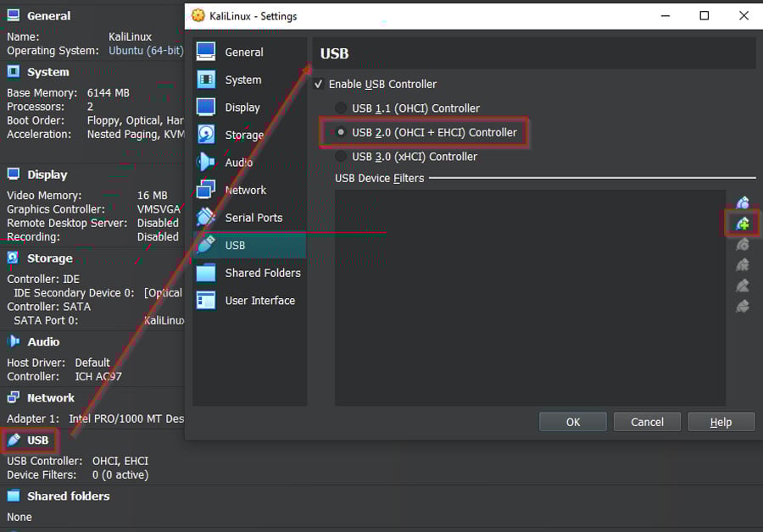Toggle Enable USB Controller checkbox

[x=318, y=84]
